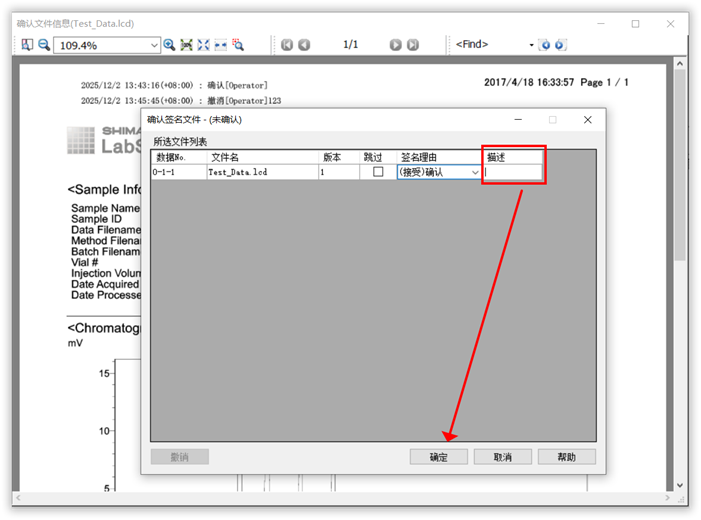Click the 版本 column header
The image size is (701, 520).
click(338, 157)
